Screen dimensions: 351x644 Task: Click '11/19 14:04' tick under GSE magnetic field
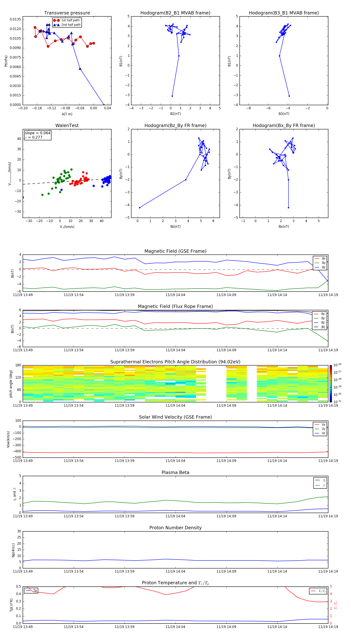[x=175, y=295]
